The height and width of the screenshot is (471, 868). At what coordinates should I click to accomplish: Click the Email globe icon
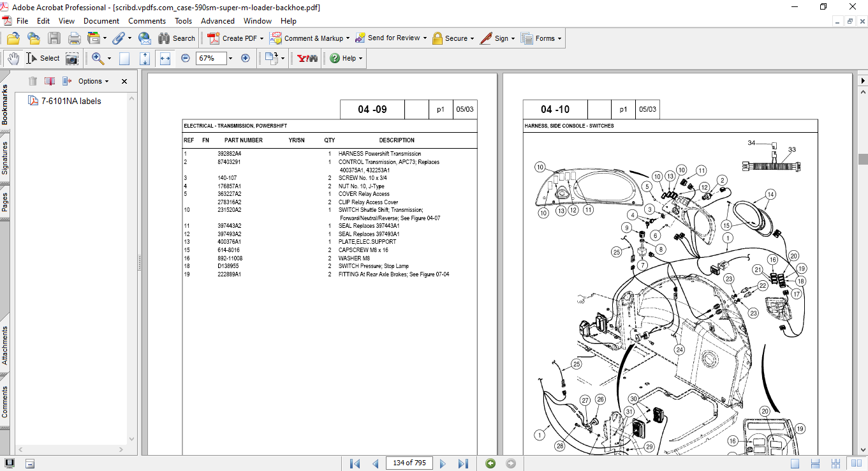coord(145,38)
